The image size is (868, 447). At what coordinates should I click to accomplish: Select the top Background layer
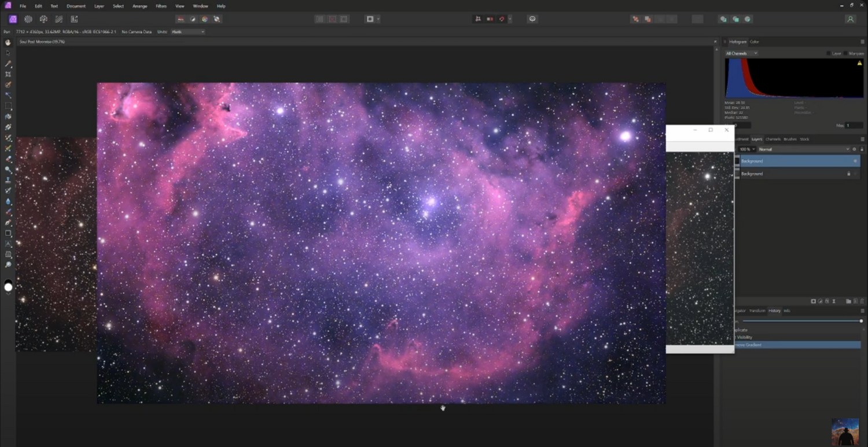(x=801, y=161)
